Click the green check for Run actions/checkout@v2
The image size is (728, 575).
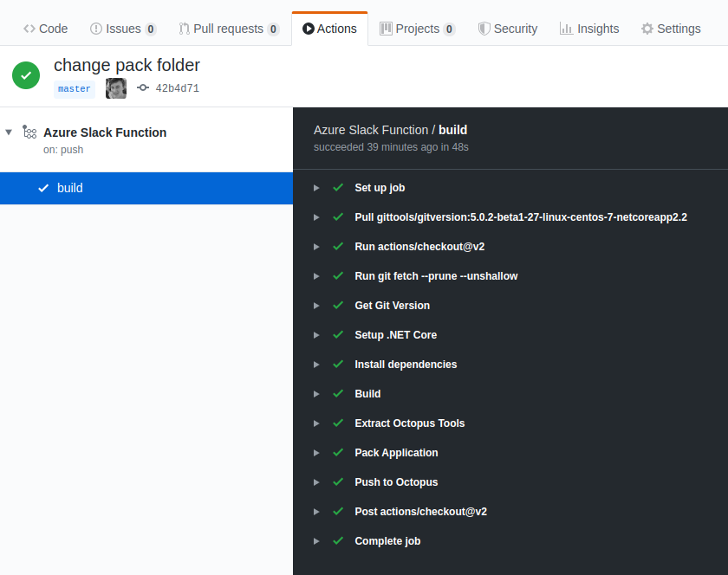(338, 247)
